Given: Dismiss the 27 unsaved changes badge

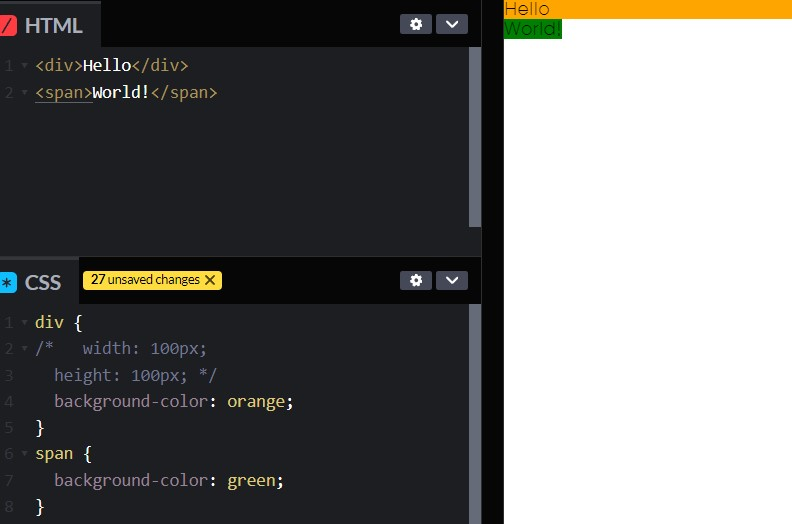Looking at the screenshot, I should (x=210, y=280).
